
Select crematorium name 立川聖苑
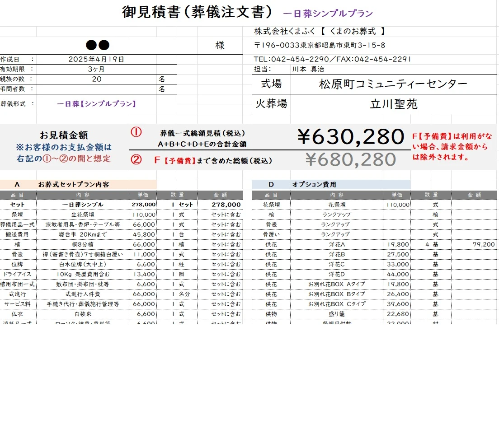coord(394,104)
